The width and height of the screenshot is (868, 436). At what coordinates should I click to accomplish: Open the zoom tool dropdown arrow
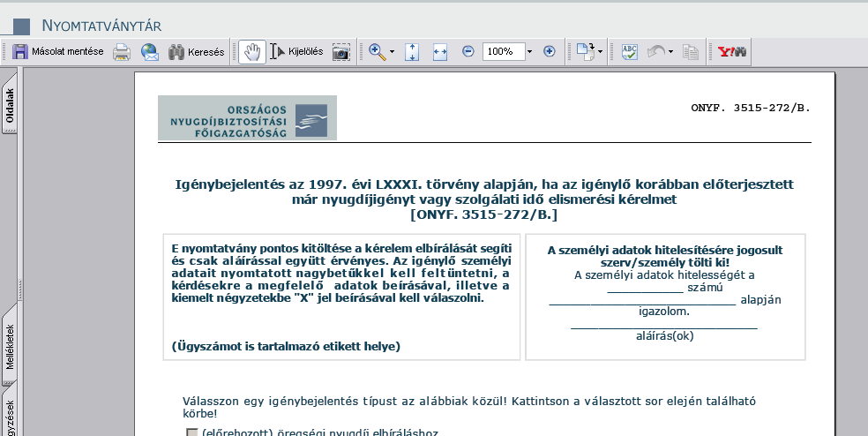(392, 52)
